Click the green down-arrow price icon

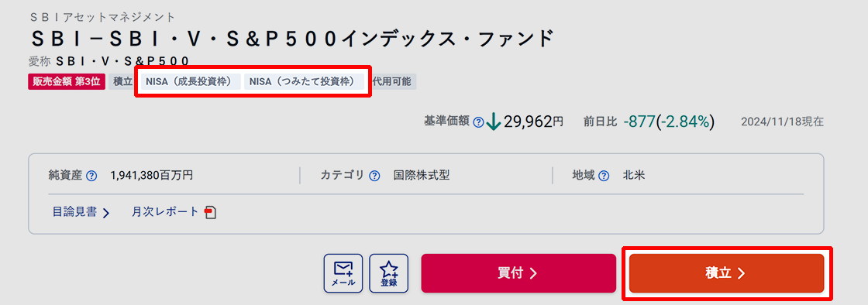click(x=493, y=122)
